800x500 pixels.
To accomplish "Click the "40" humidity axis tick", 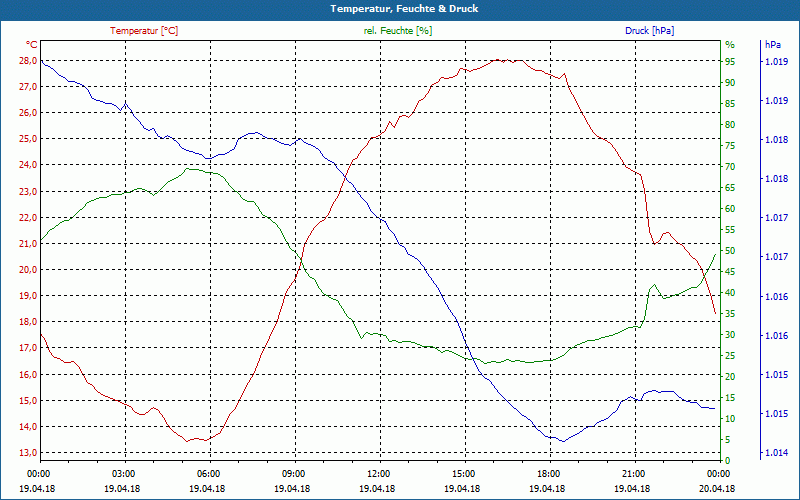I will 730,293.
